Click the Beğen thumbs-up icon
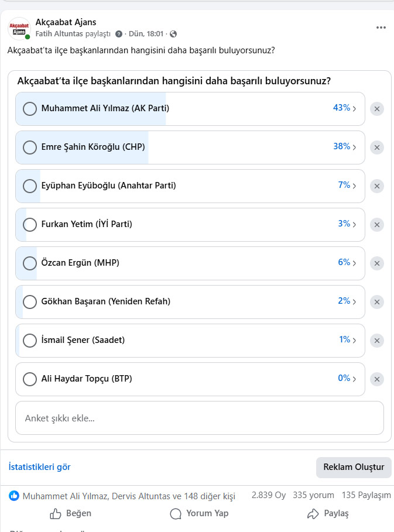The height and width of the screenshot is (532, 394). tap(56, 514)
